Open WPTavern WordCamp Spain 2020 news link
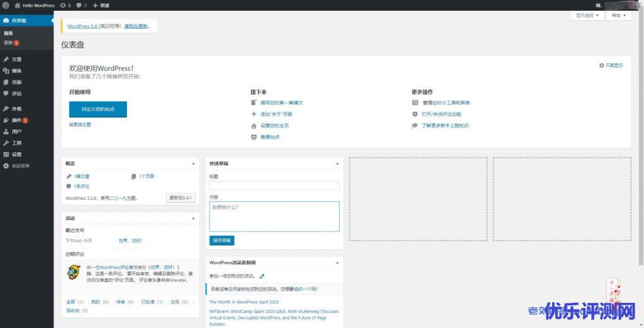 pyautogui.click(x=274, y=318)
